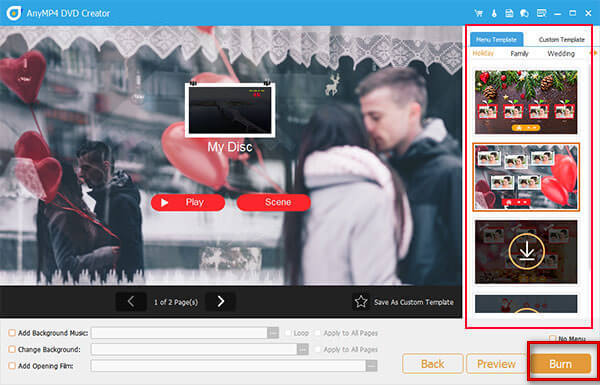Click the opening film path field
Viewport: 600px width, 385px height.
coord(228,365)
